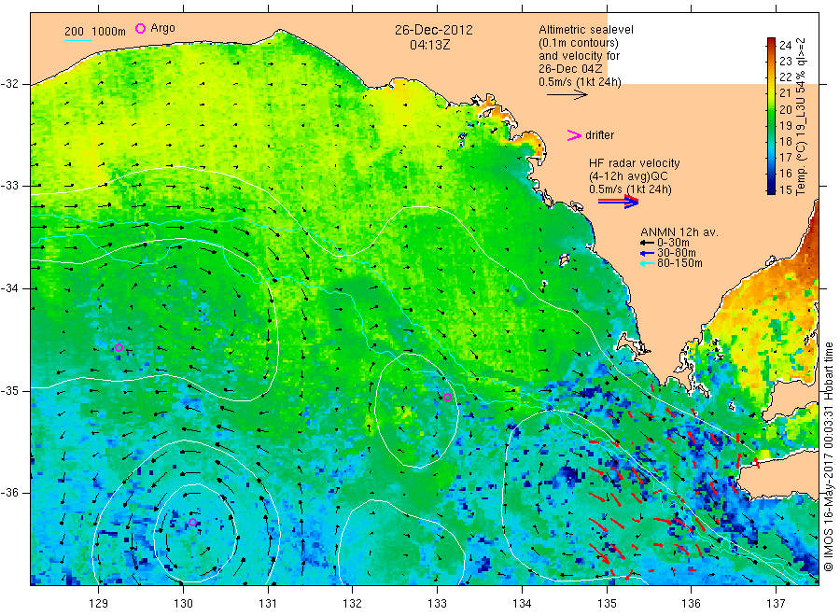Click the 137 longitude axis label

(x=776, y=604)
